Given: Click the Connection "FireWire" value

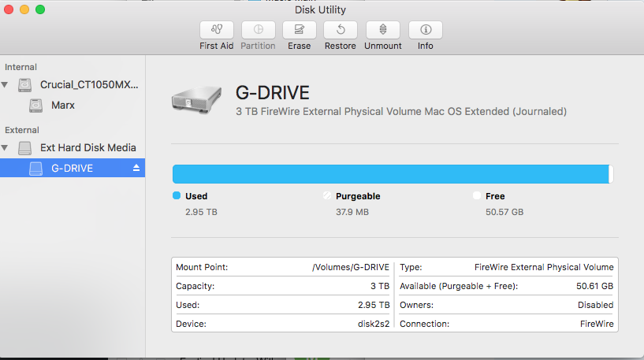Looking at the screenshot, I should [x=597, y=324].
